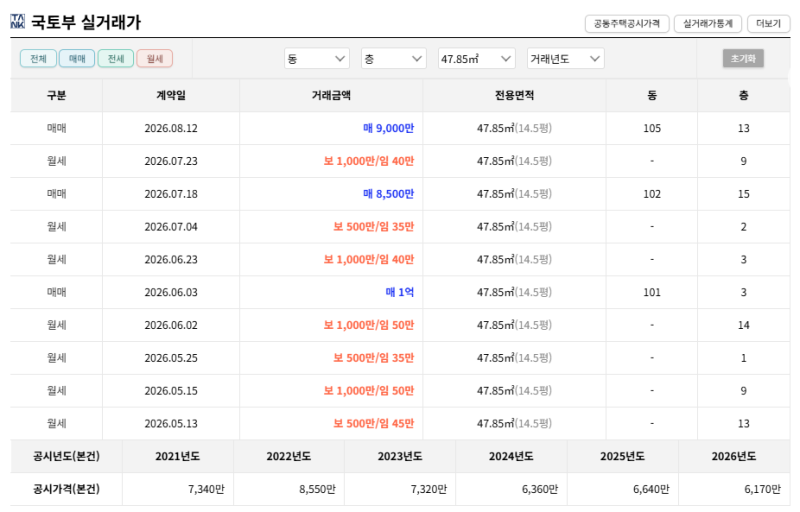Click the date 2026.07.18

pyautogui.click(x=171, y=194)
